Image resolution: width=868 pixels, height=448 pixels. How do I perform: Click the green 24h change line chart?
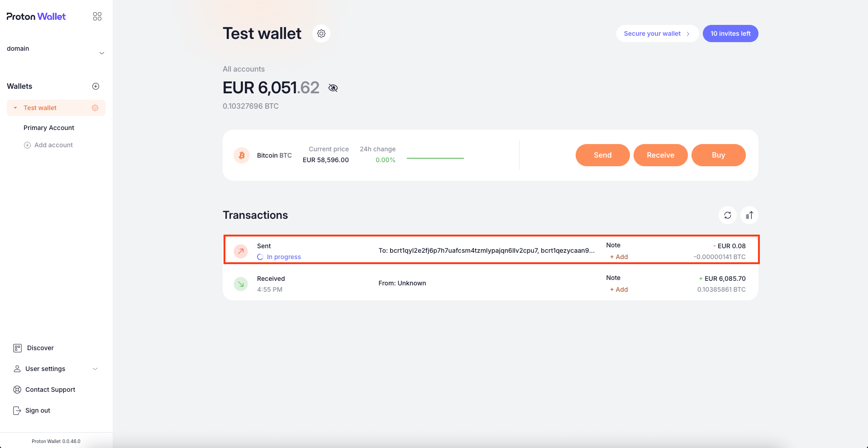tap(435, 158)
